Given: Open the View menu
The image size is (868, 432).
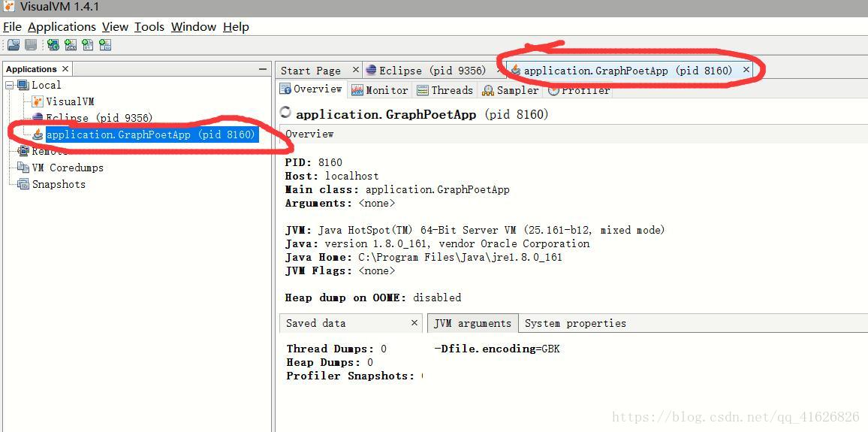Looking at the screenshot, I should [115, 26].
